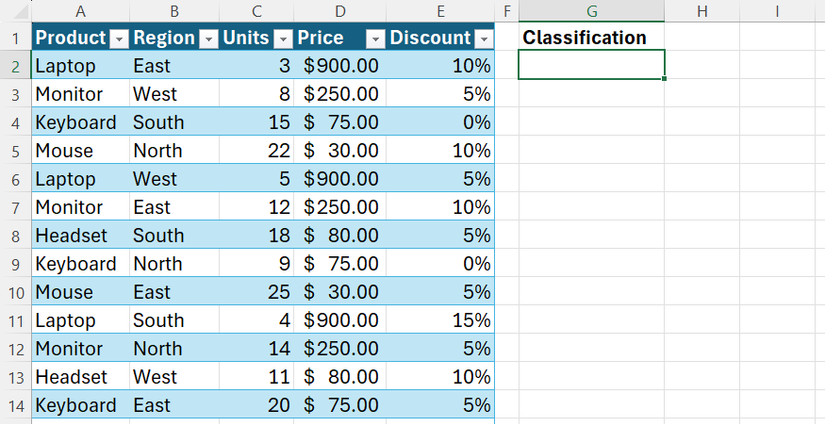825x424 pixels.
Task: Click the Headset cell in row 13
Action: click(81, 377)
